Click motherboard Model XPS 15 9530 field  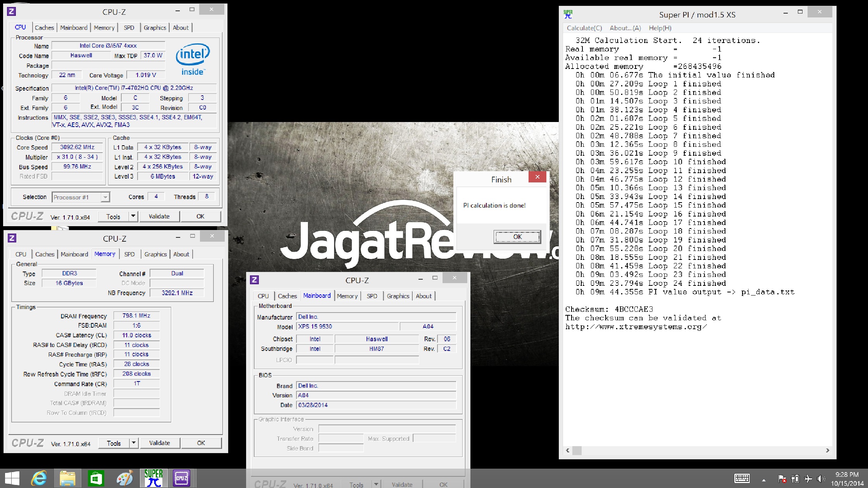pos(347,326)
